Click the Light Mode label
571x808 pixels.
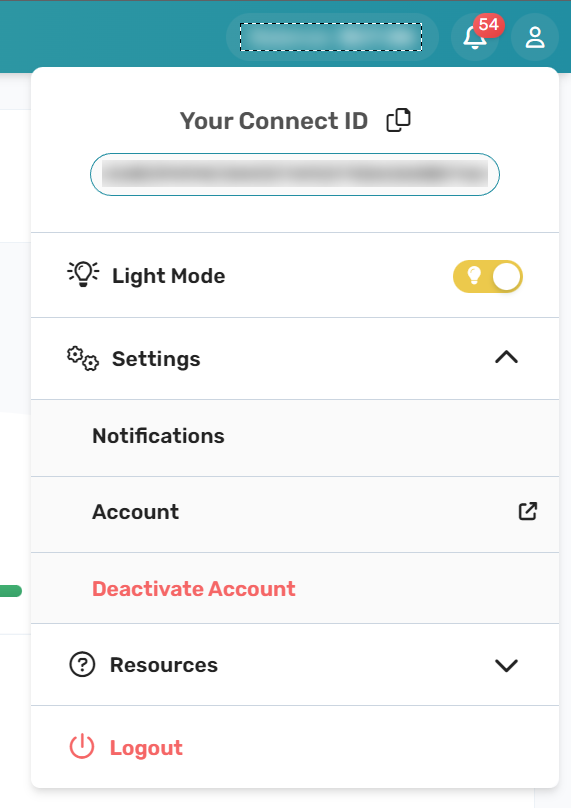click(x=169, y=276)
